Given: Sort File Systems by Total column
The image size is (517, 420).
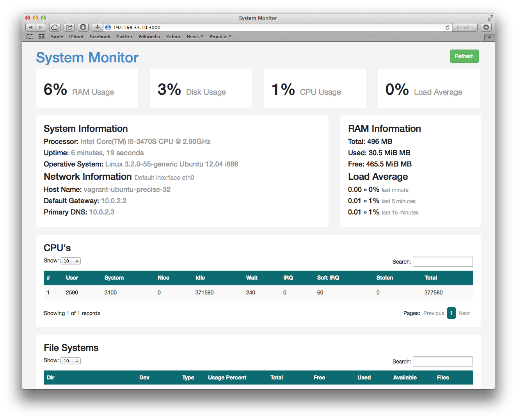Looking at the screenshot, I should click(x=277, y=377).
